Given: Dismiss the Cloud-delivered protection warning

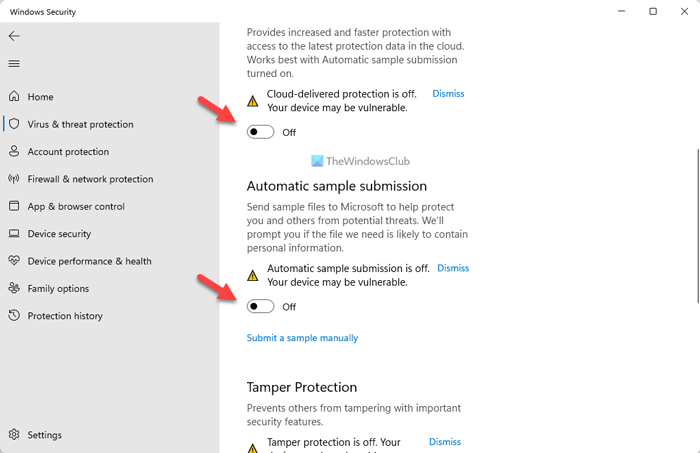Looking at the screenshot, I should pos(448,94).
